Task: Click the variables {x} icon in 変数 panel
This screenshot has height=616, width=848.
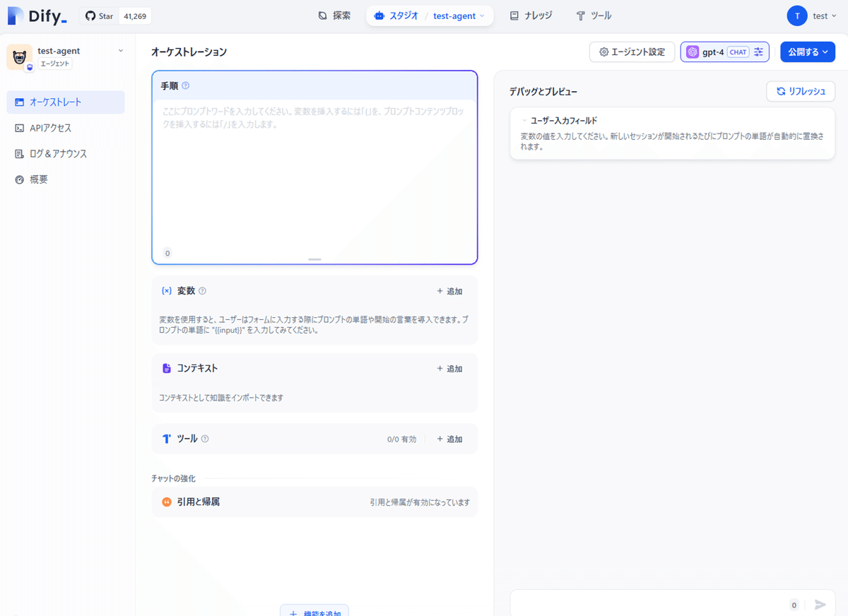Action: (x=166, y=290)
